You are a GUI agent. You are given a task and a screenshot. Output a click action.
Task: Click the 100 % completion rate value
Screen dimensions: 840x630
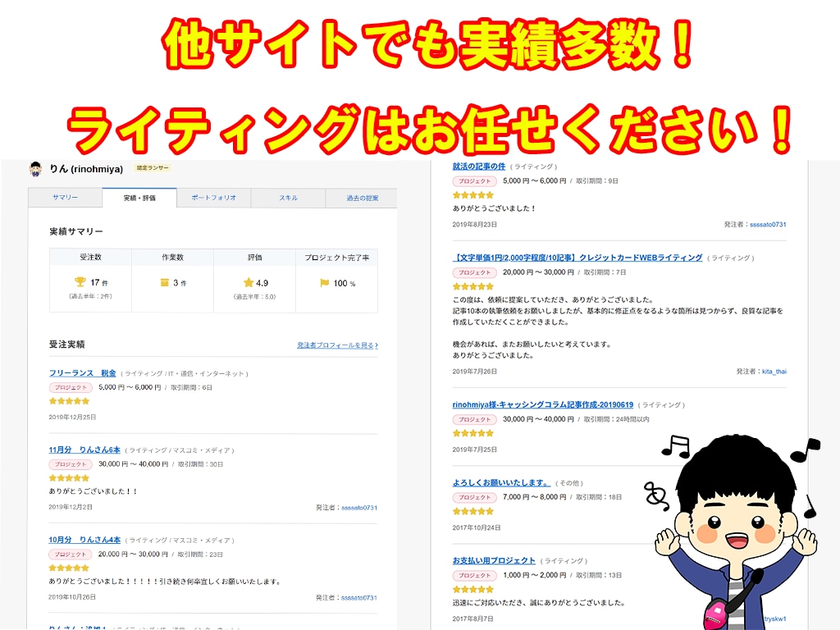[344, 283]
